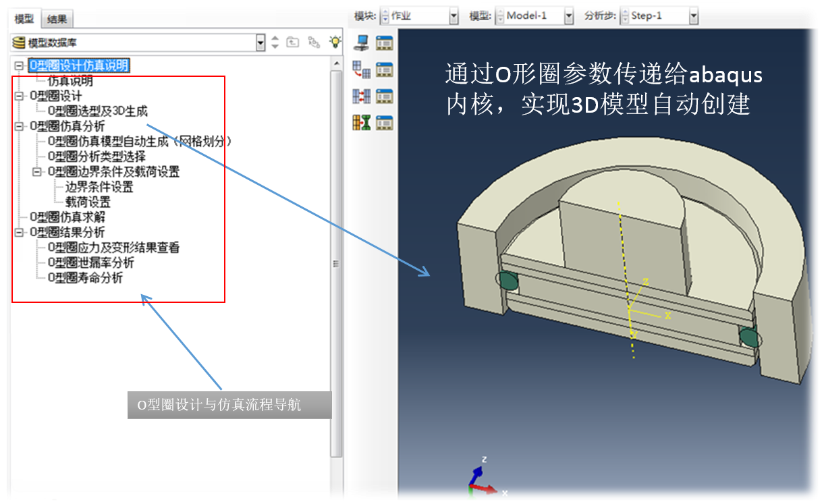Click the Create Job computer icon
This screenshot has height=504, width=822.
[x=361, y=43]
